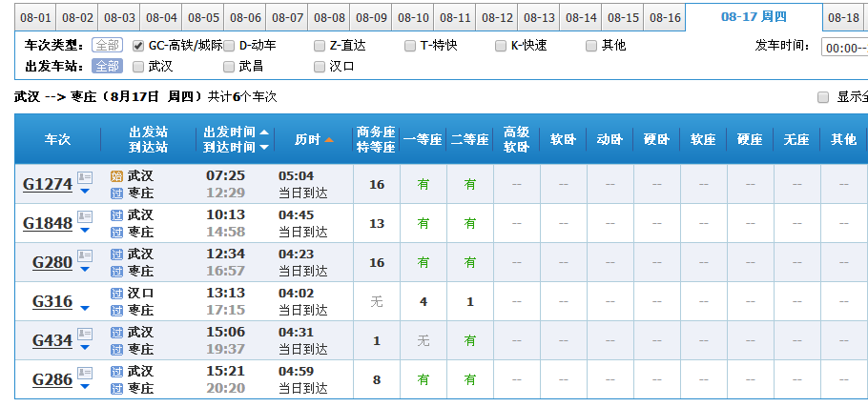Check the T-特快 train type

(x=409, y=46)
